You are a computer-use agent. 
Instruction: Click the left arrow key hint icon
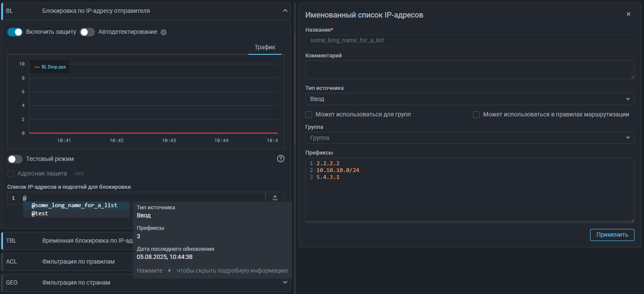pyautogui.click(x=170, y=271)
